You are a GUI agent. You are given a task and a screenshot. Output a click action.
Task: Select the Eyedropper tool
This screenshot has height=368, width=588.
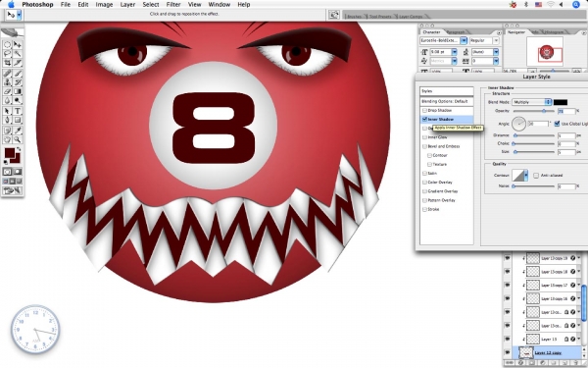click(x=18, y=131)
